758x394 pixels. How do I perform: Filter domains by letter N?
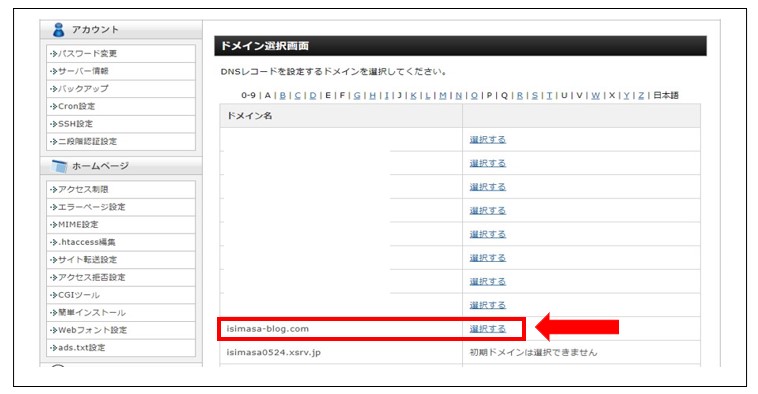[x=458, y=95]
